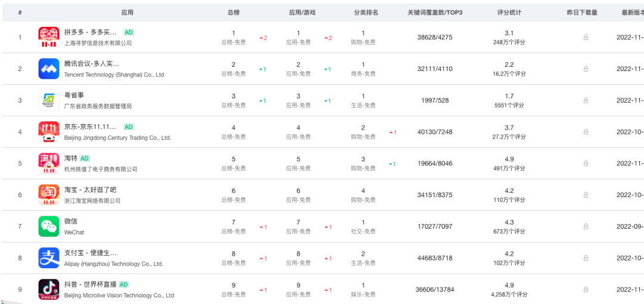
Task: Open 微信 app name link
Action: [71, 222]
